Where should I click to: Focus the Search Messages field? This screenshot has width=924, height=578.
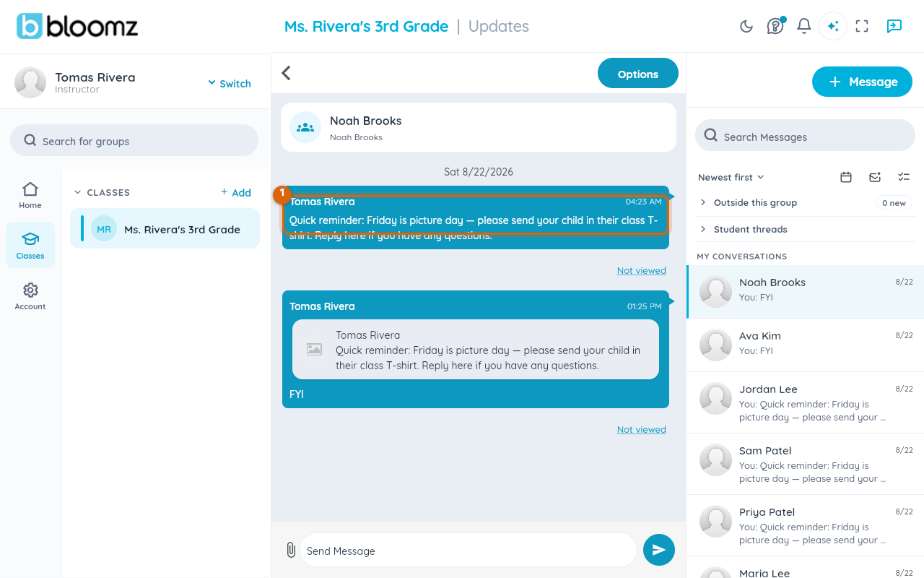tap(805, 136)
